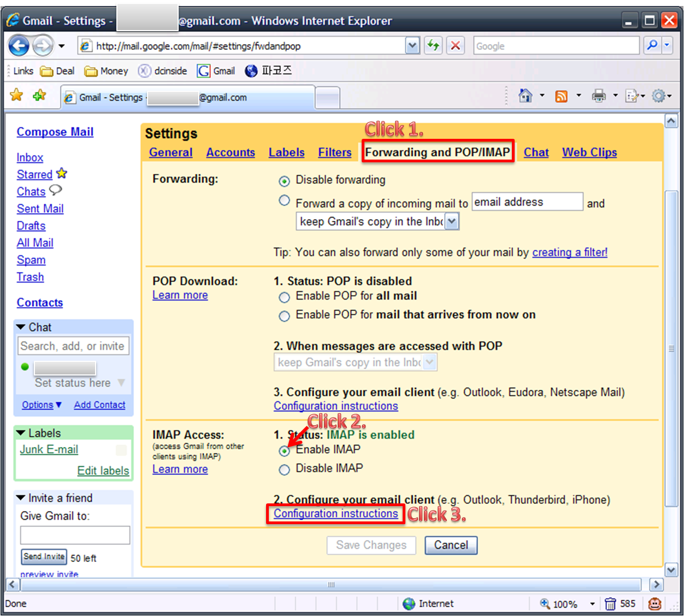Click the Cancel button

pos(451,545)
